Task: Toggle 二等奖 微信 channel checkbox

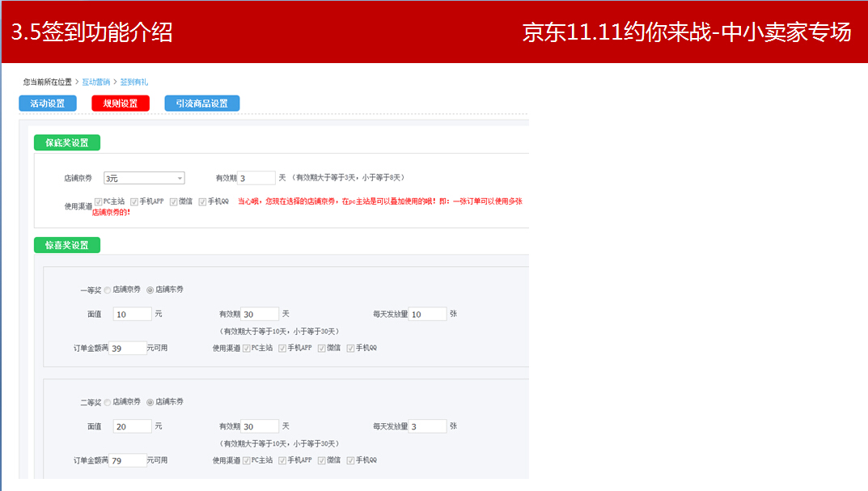Action: [322, 460]
